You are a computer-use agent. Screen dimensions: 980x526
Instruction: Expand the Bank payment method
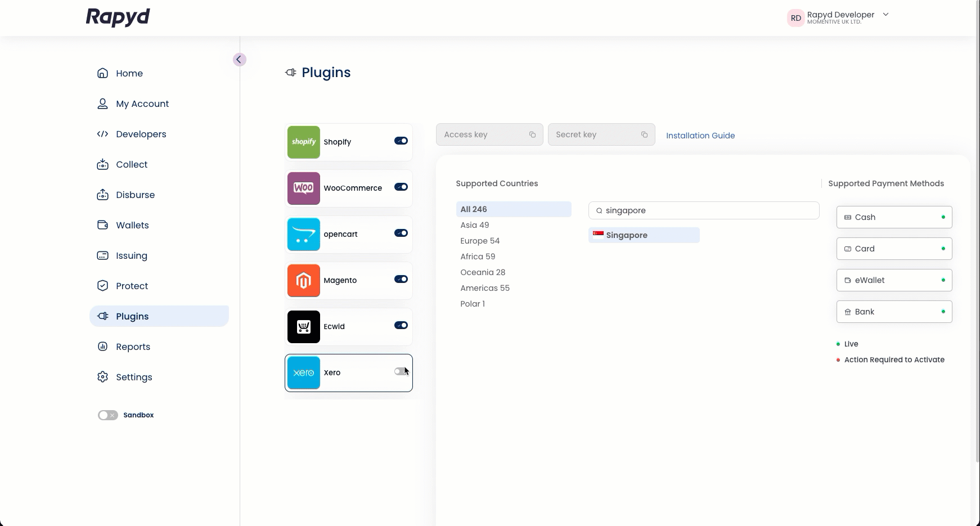(894, 312)
